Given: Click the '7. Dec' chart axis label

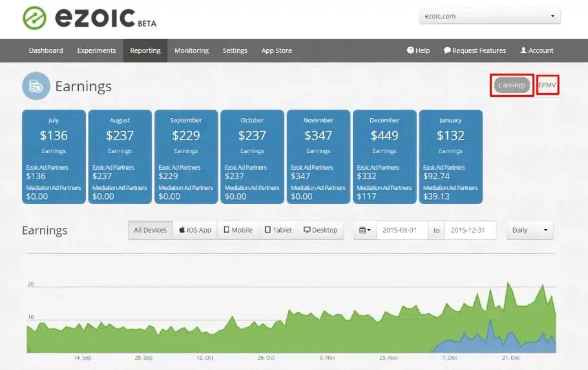Looking at the screenshot, I should (x=450, y=358).
